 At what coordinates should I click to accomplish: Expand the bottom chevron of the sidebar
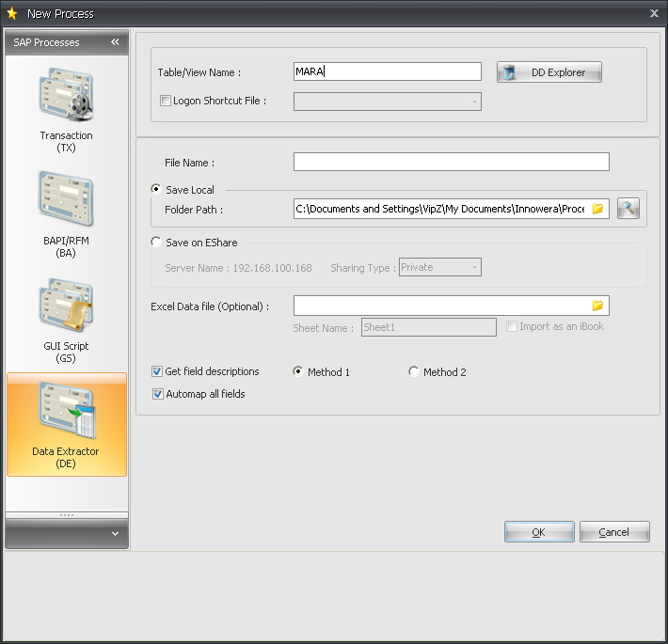(x=115, y=533)
